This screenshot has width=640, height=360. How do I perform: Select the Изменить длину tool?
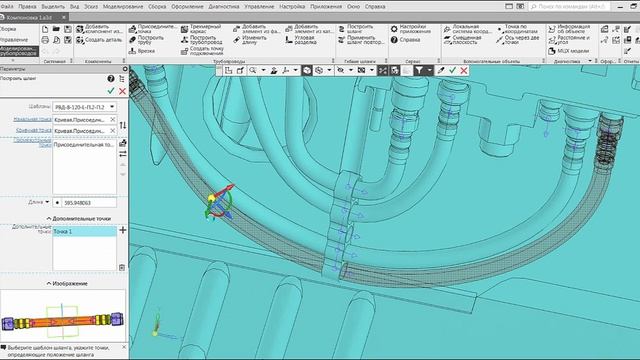[250, 40]
